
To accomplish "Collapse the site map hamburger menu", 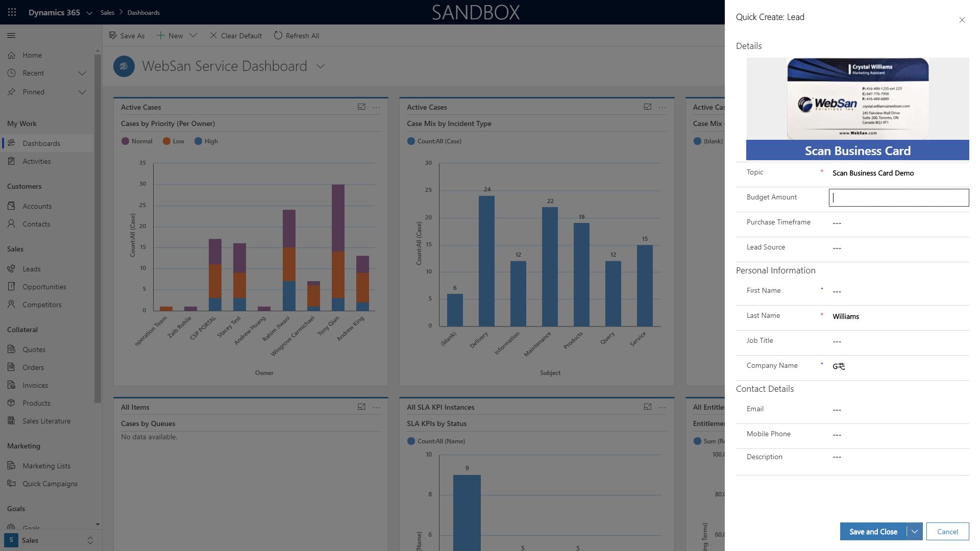I will [11, 36].
